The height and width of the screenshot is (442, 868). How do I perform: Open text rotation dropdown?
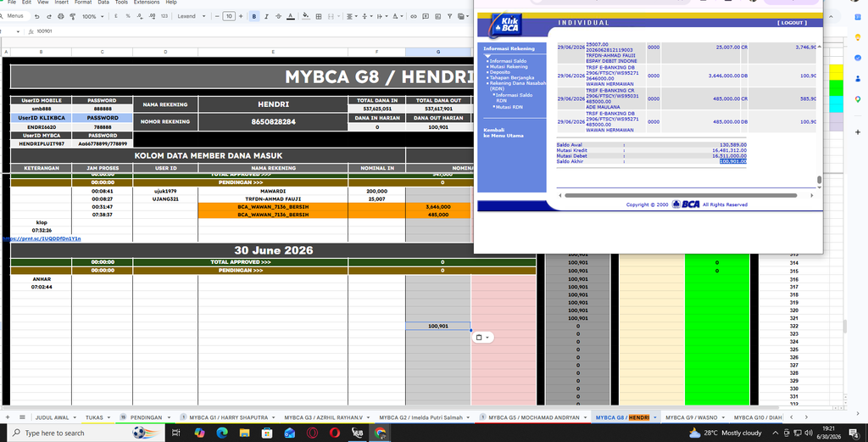pos(398,17)
